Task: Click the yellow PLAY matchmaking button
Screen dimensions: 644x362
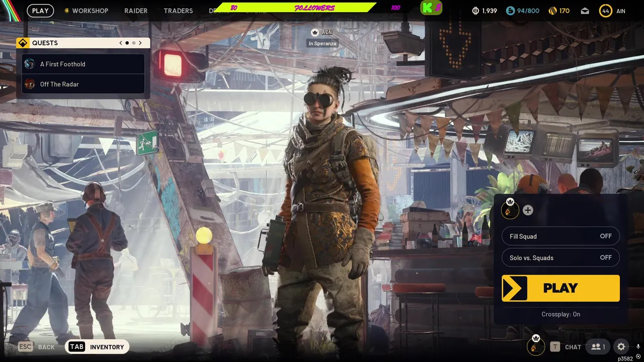Action: pyautogui.click(x=560, y=288)
